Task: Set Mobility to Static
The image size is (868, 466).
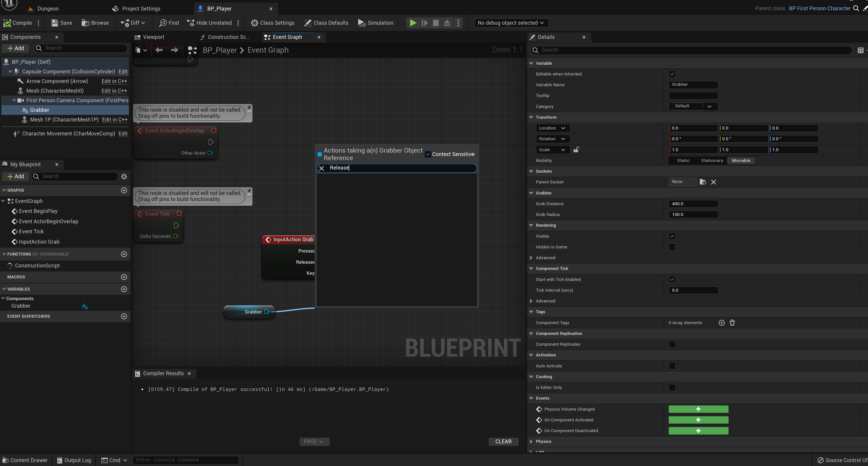Action: [683, 160]
